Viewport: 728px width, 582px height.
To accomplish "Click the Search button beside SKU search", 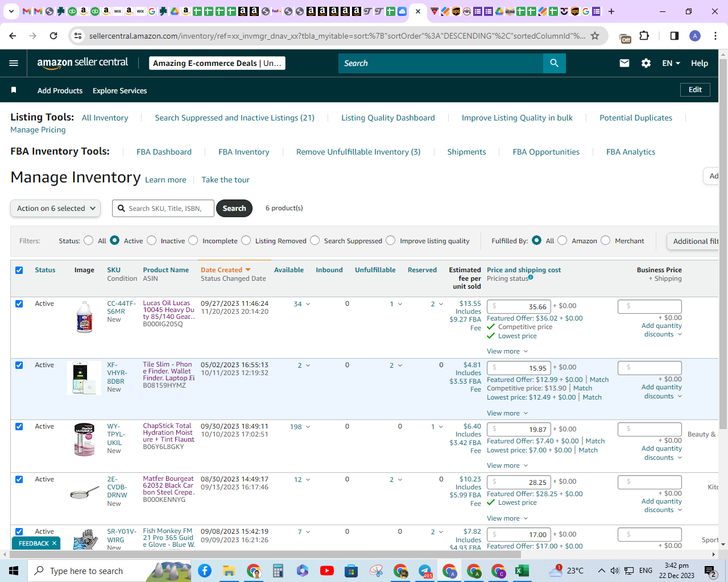I will [x=234, y=209].
